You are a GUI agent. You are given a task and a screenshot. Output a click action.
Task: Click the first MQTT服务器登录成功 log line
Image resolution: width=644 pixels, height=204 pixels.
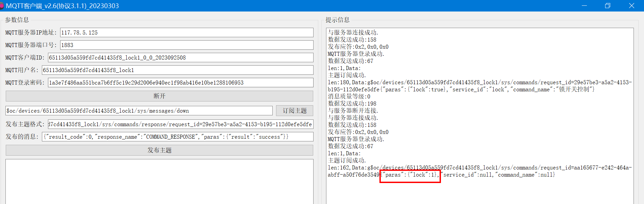pyautogui.click(x=356, y=54)
